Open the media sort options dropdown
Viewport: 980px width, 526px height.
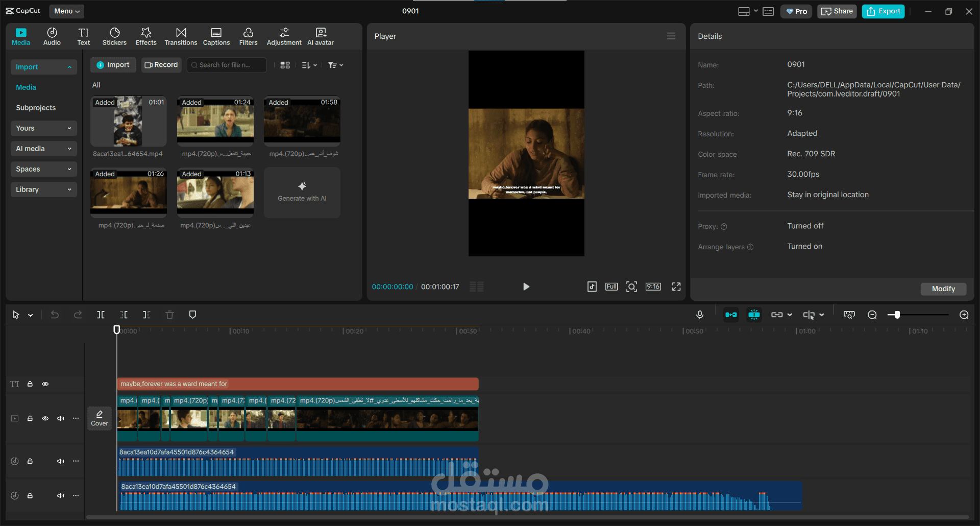pyautogui.click(x=309, y=65)
